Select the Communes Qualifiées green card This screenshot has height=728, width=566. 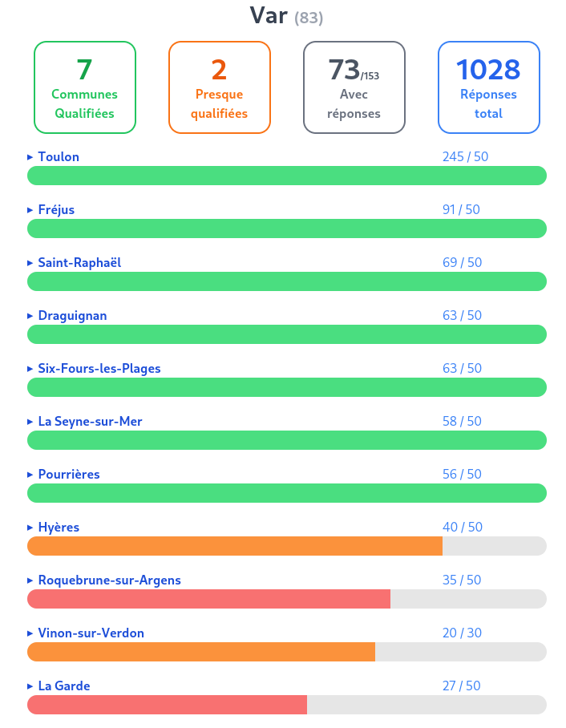(x=85, y=87)
